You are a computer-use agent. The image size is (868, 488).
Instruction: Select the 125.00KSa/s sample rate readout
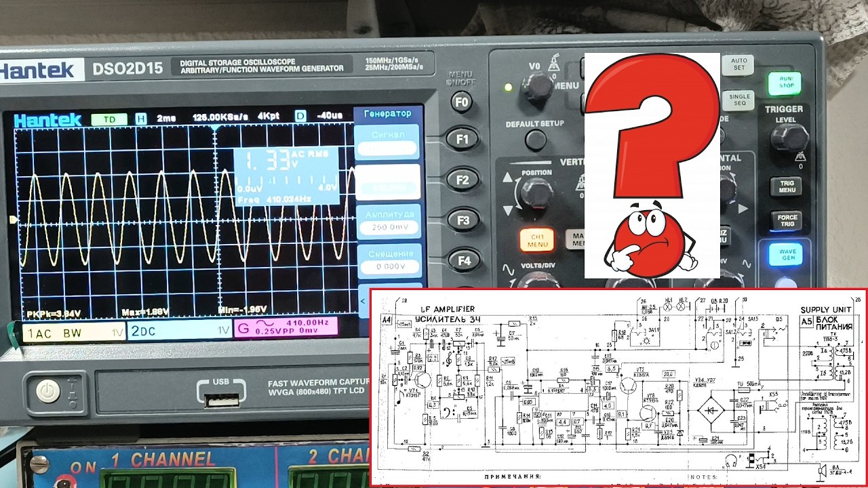[221, 117]
